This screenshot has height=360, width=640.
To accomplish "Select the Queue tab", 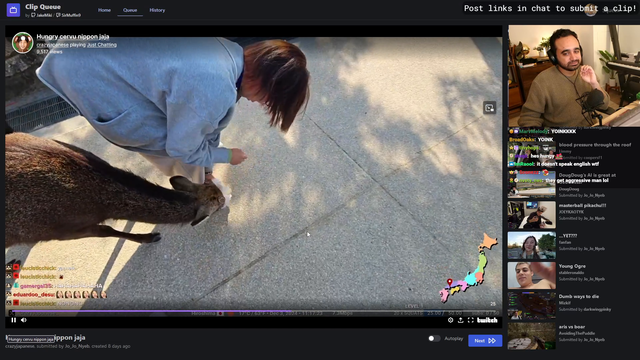I will click(130, 10).
